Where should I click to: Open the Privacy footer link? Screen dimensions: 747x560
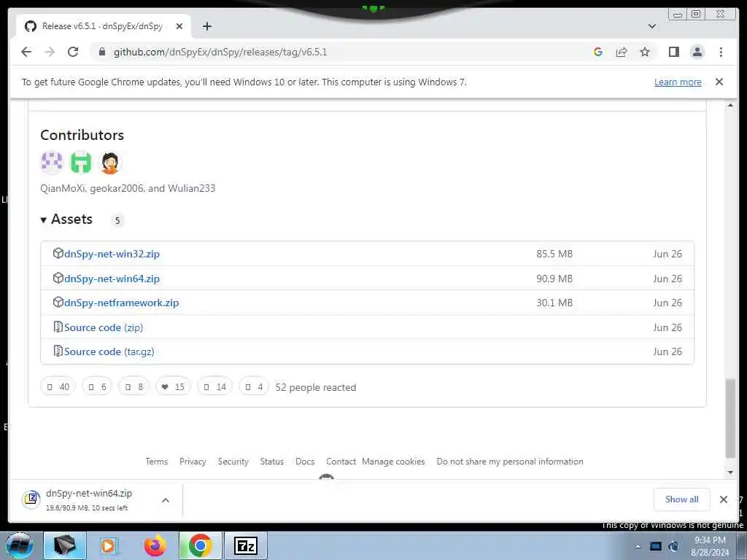click(193, 462)
